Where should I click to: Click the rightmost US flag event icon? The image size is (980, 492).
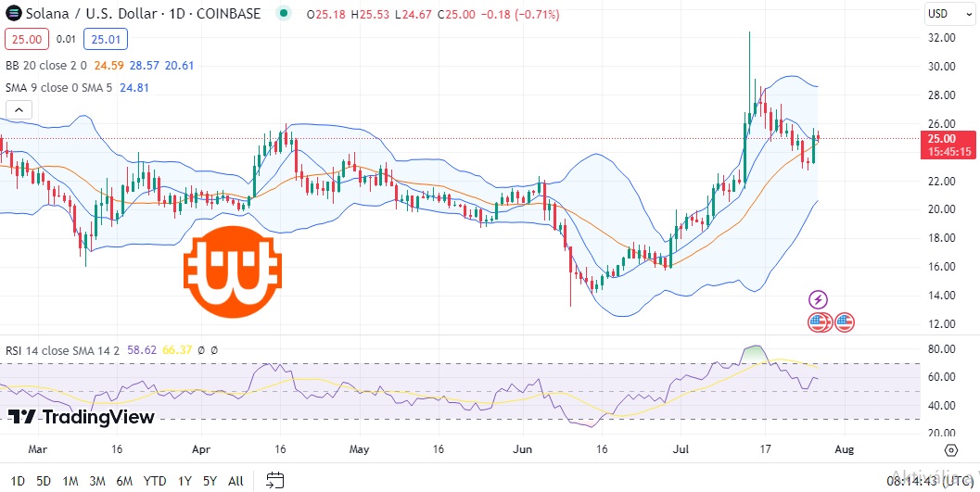[x=845, y=322]
